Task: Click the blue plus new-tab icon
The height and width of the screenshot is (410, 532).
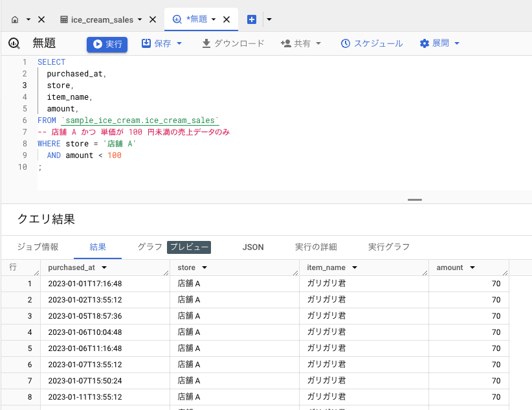Action: (252, 19)
